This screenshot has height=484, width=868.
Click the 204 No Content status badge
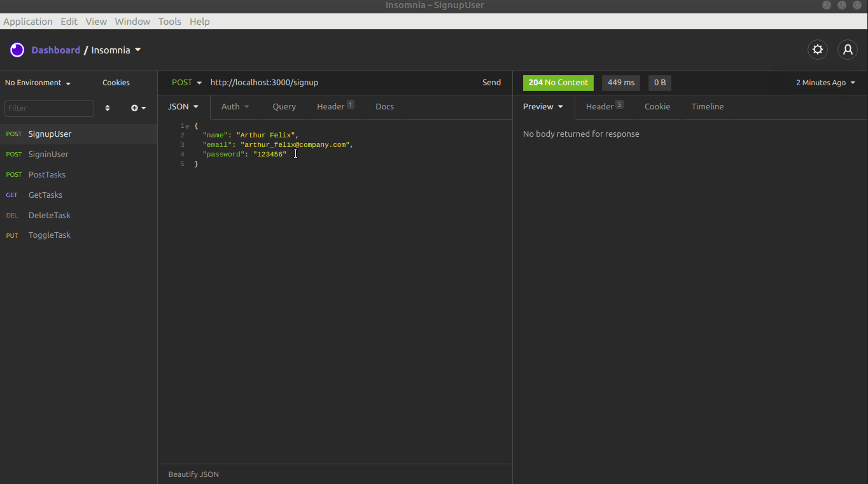coord(558,83)
